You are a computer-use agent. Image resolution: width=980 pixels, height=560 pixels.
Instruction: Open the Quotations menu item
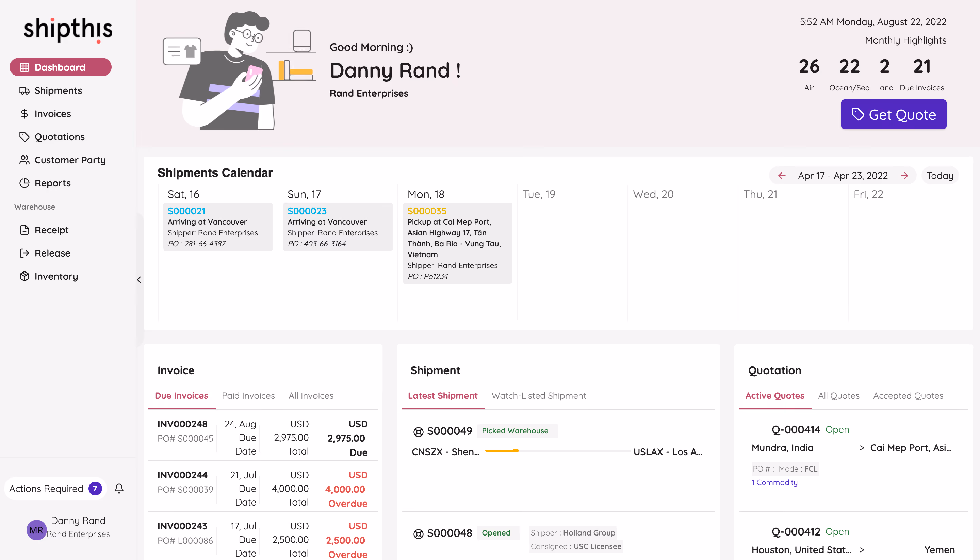(x=60, y=137)
